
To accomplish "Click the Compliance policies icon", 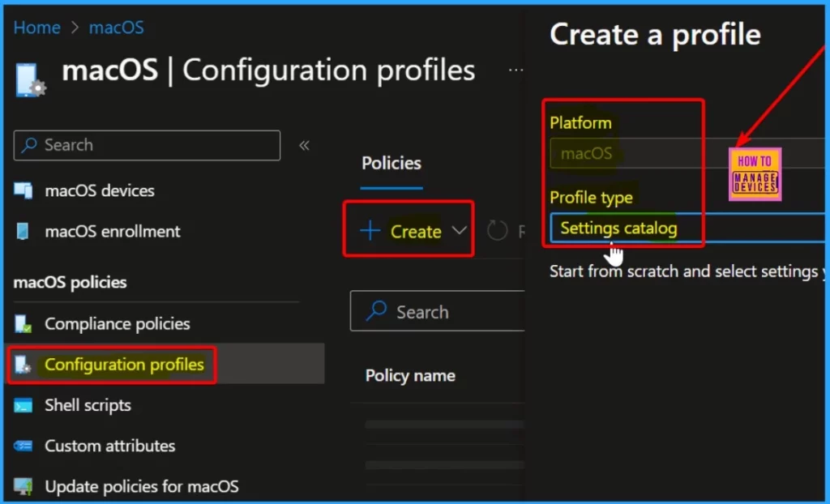I will click(x=23, y=323).
